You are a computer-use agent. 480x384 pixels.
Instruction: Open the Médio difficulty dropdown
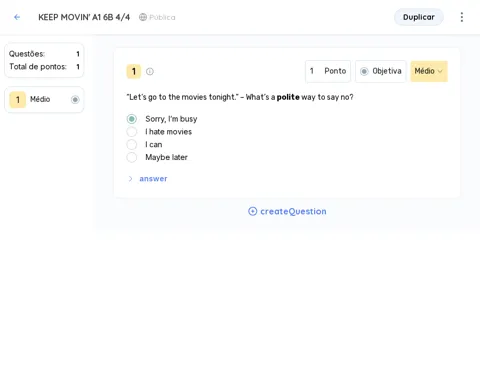tap(429, 71)
